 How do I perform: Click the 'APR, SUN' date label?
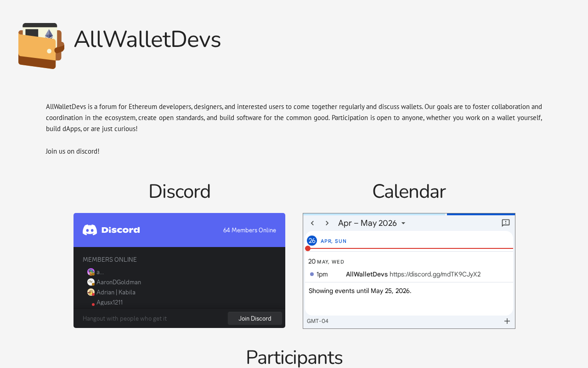point(334,241)
